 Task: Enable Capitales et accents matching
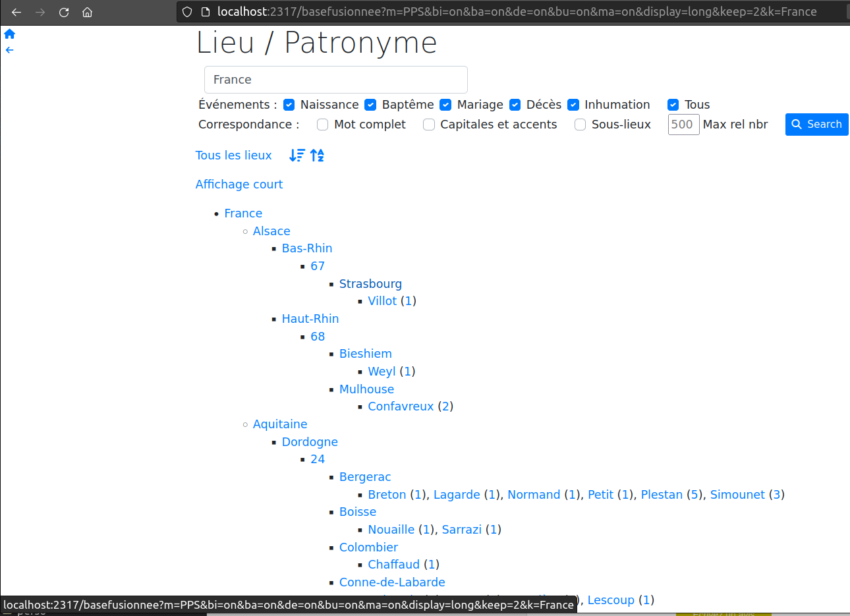[x=429, y=125]
